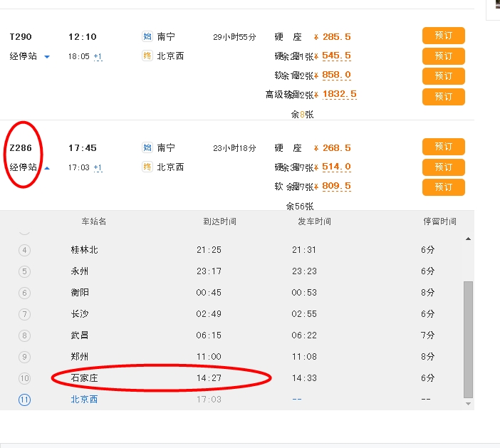Collapse the 经停站 stops list for Z286
Viewport: 500px width, 448px height.
[x=30, y=168]
